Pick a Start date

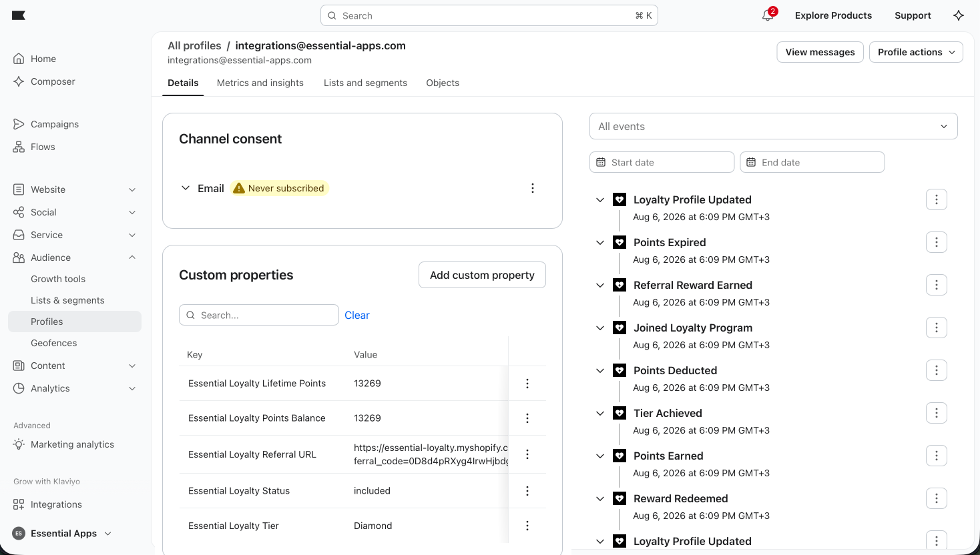(662, 162)
